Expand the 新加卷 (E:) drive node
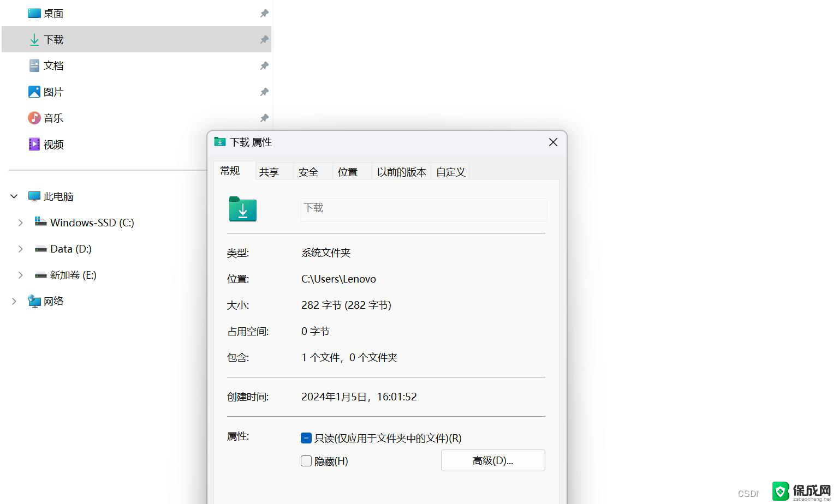839x504 pixels. pos(21,275)
